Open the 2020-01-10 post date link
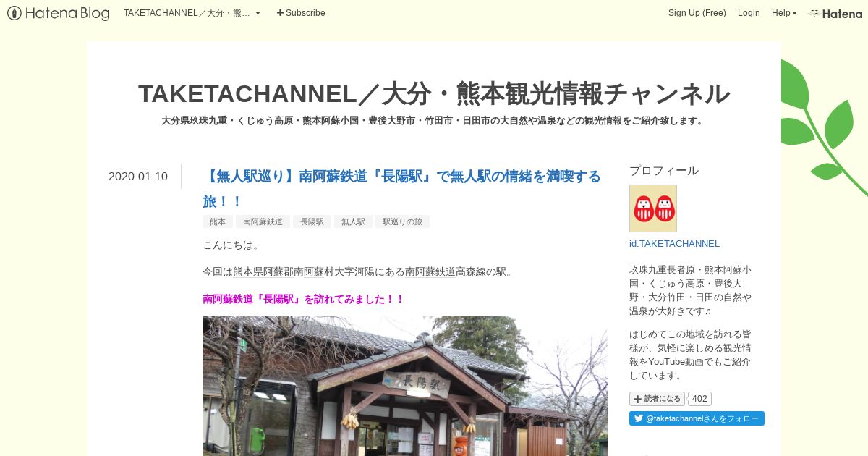This screenshot has width=868, height=456. coord(138,177)
